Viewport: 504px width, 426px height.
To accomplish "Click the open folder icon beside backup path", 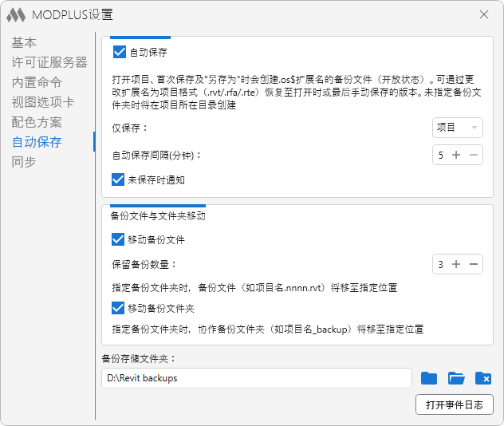I will tap(456, 378).
